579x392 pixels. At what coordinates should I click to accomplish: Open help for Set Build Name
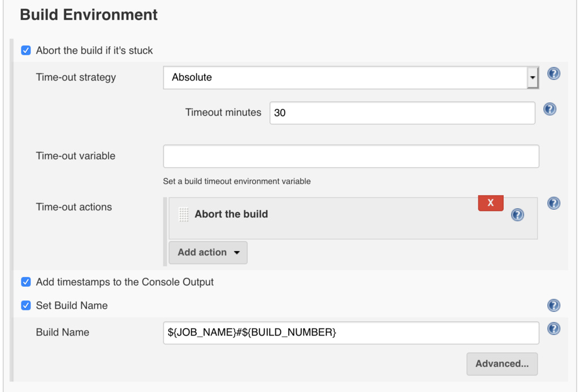coord(554,305)
